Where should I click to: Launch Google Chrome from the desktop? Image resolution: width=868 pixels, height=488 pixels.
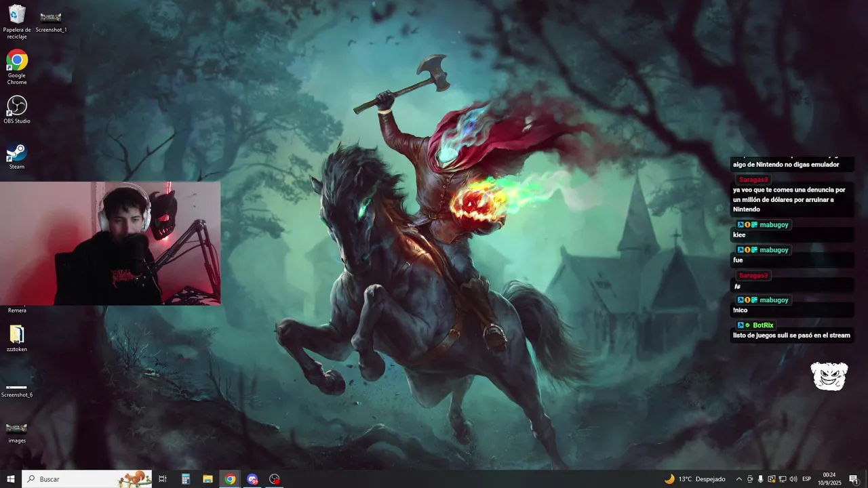pos(17,66)
